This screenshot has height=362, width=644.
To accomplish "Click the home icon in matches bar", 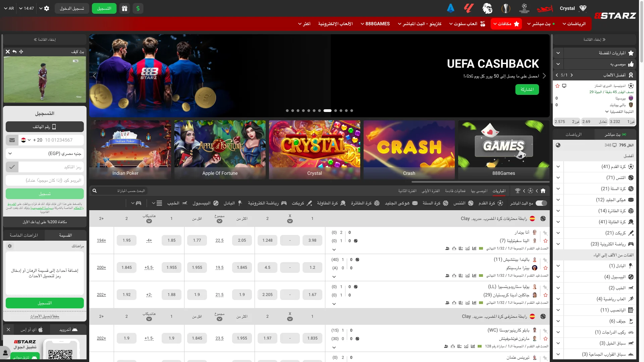I will (543, 191).
